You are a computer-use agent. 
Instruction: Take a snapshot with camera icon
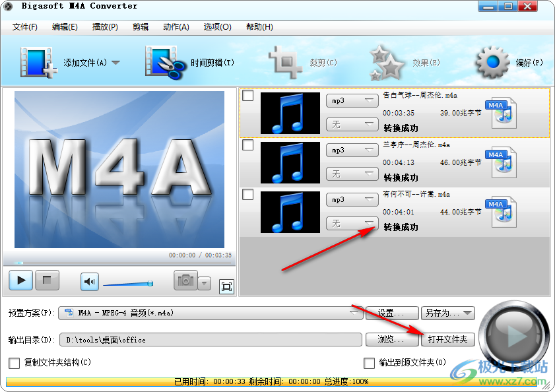pos(185,280)
